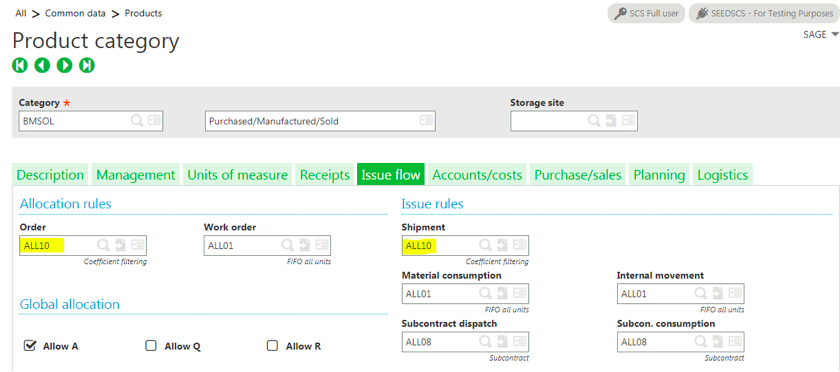The image size is (840, 372).
Task: Switch to the Logistics tab
Action: pos(723,175)
